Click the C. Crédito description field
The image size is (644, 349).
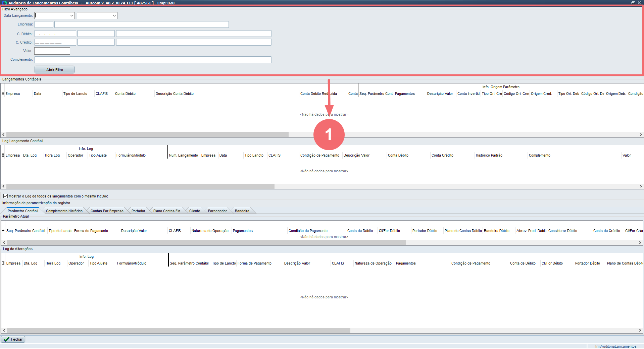click(x=194, y=42)
